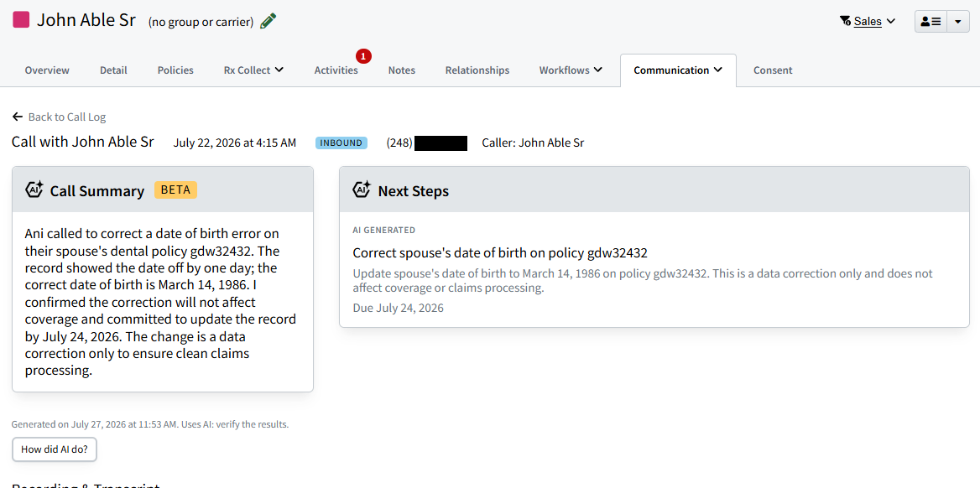Switch to the Overview tab
The height and width of the screenshot is (488, 980).
click(x=47, y=70)
